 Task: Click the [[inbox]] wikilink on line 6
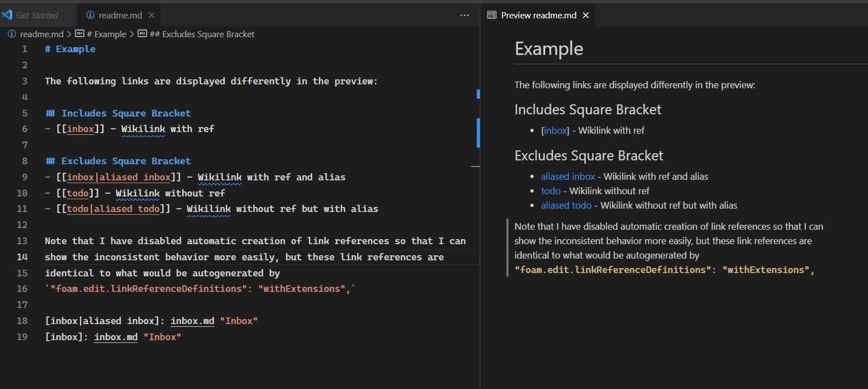click(x=81, y=129)
